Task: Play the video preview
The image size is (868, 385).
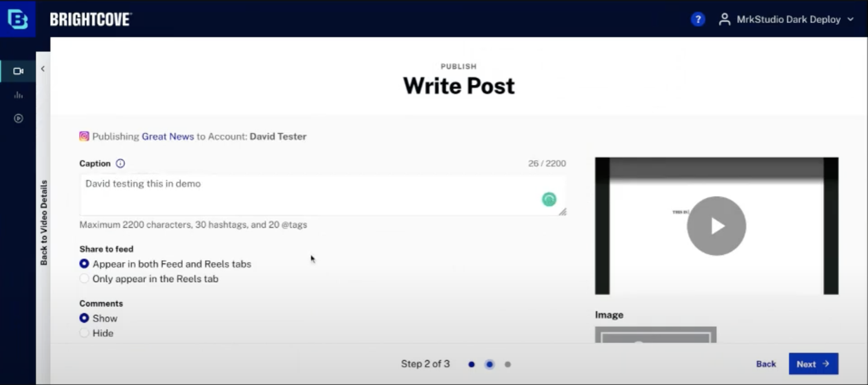Action: pos(716,226)
